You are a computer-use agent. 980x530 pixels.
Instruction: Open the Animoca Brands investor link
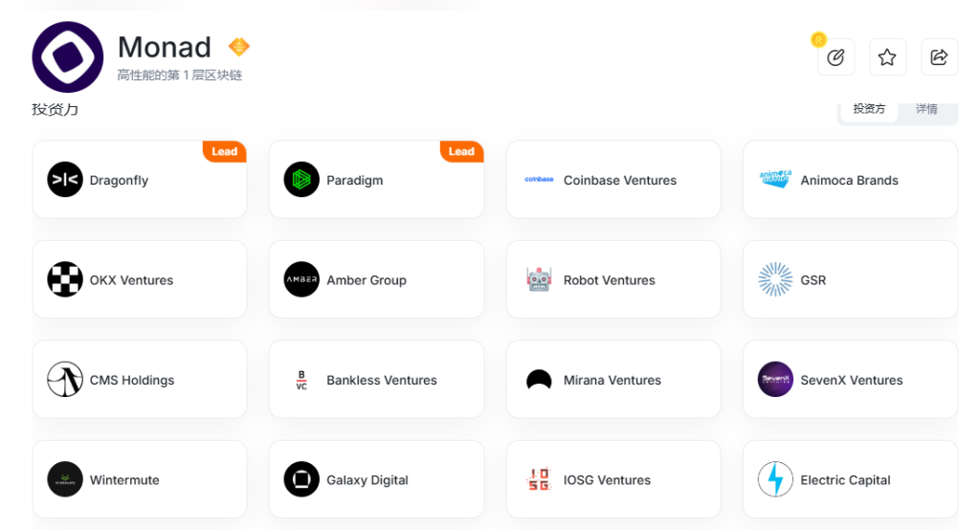[x=849, y=180]
